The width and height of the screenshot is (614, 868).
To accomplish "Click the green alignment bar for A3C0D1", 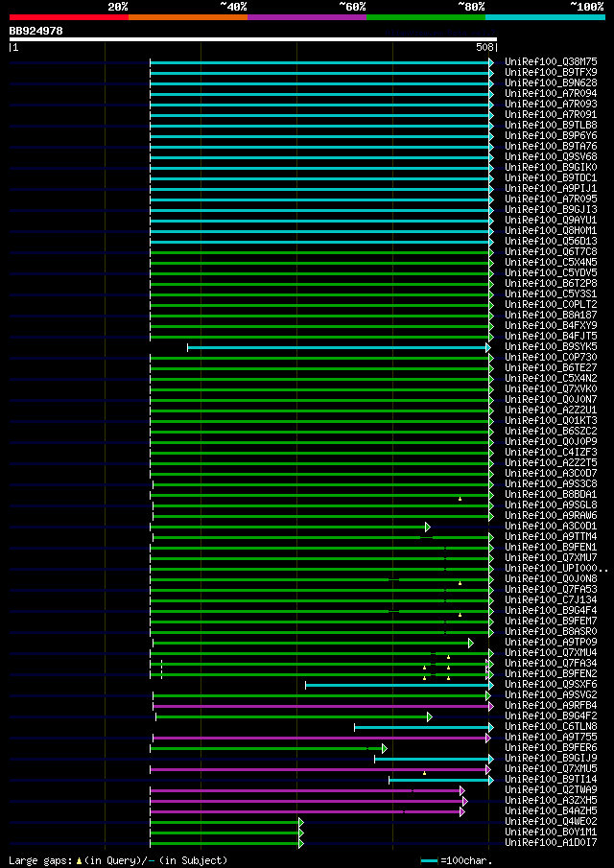I will click(x=290, y=527).
